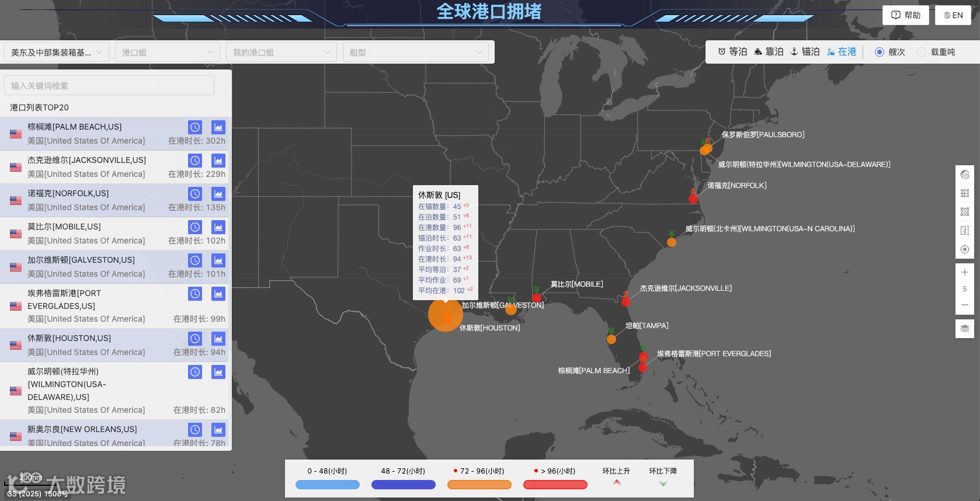Select 诺福克[NORFOLK,US] in port list

[68, 193]
